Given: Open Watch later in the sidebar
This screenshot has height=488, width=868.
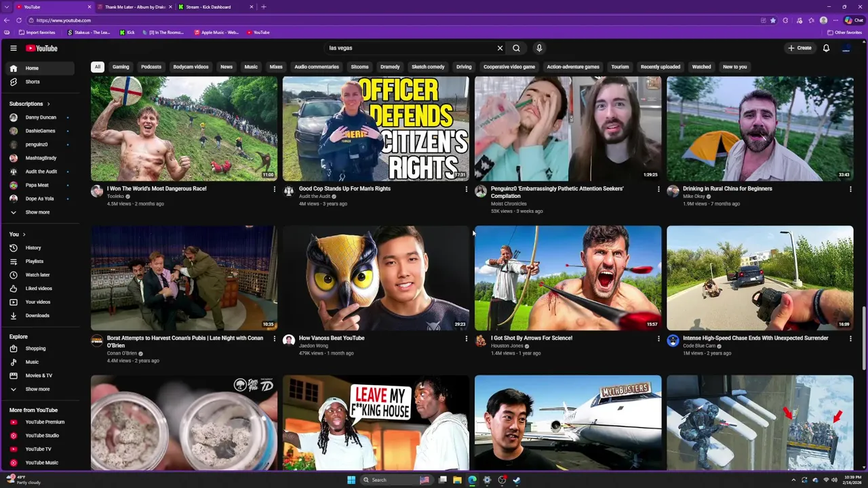Looking at the screenshot, I should (37, 275).
